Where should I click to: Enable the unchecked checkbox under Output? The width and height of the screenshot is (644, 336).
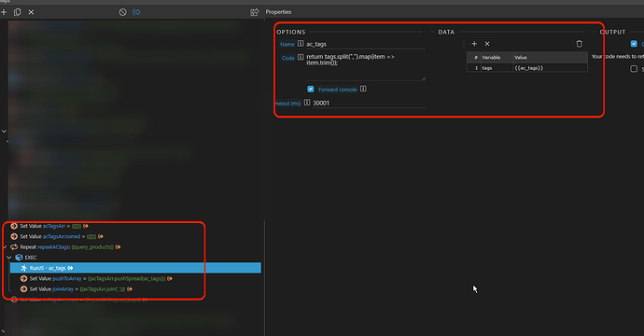634,68
